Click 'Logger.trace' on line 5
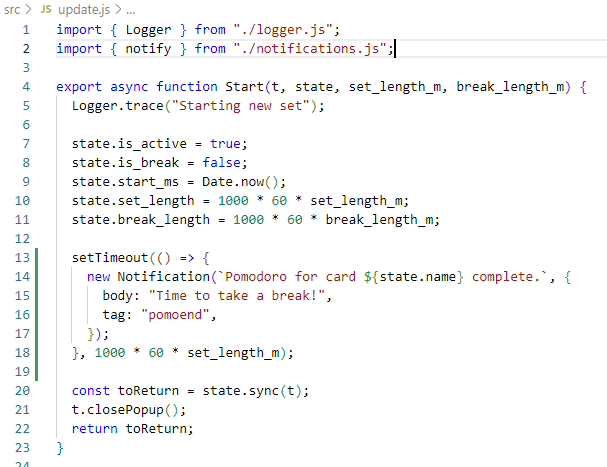Screen dimensions: 607x467 point(118,106)
